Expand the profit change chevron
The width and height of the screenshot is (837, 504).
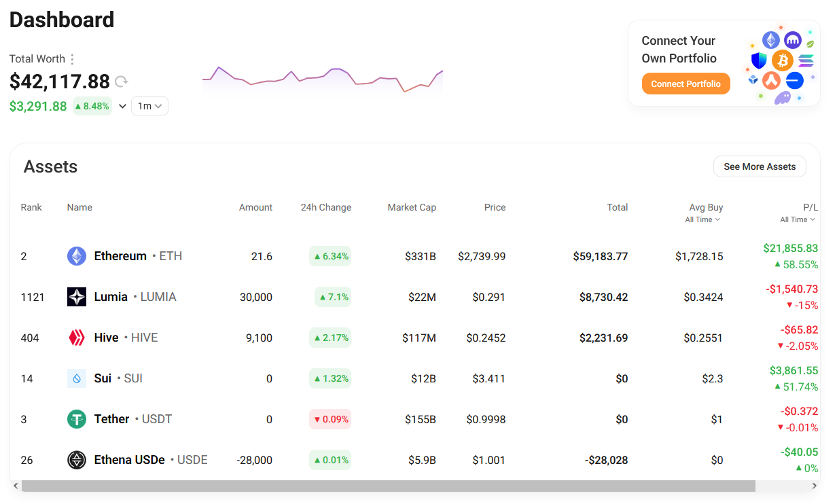[x=122, y=106]
